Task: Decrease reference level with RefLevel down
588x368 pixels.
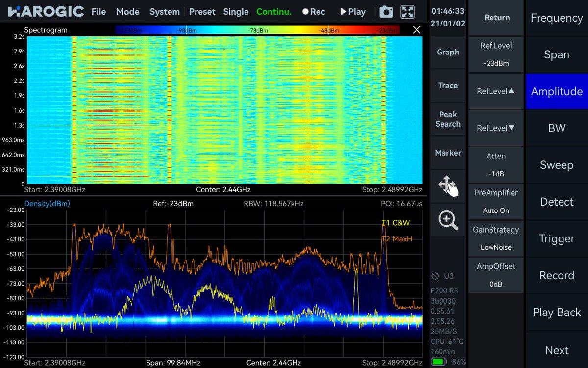Action: (x=496, y=128)
